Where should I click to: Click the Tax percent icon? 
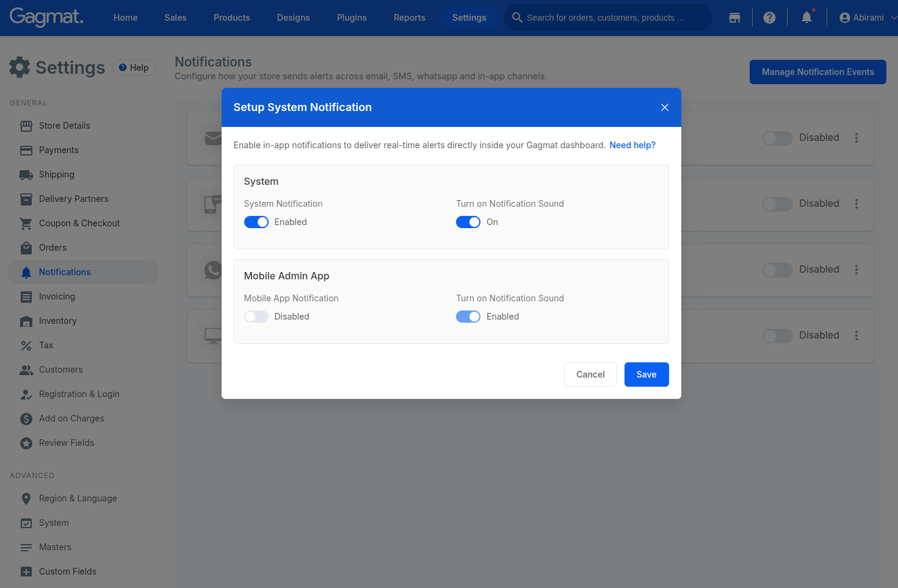click(26, 345)
